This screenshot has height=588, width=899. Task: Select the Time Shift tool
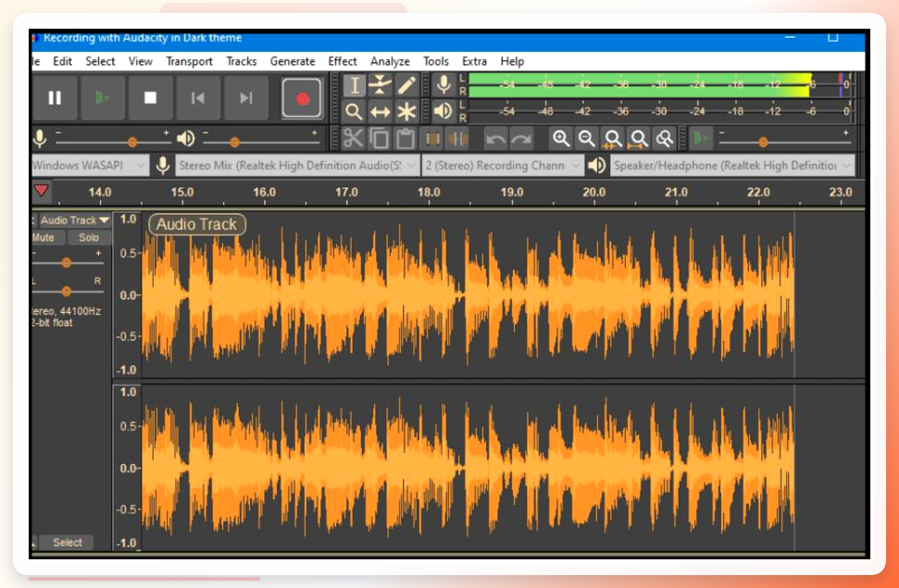click(381, 111)
